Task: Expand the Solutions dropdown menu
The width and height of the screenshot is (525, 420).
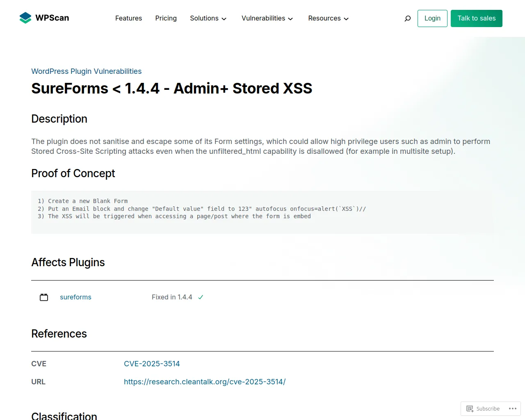Action: tap(208, 18)
